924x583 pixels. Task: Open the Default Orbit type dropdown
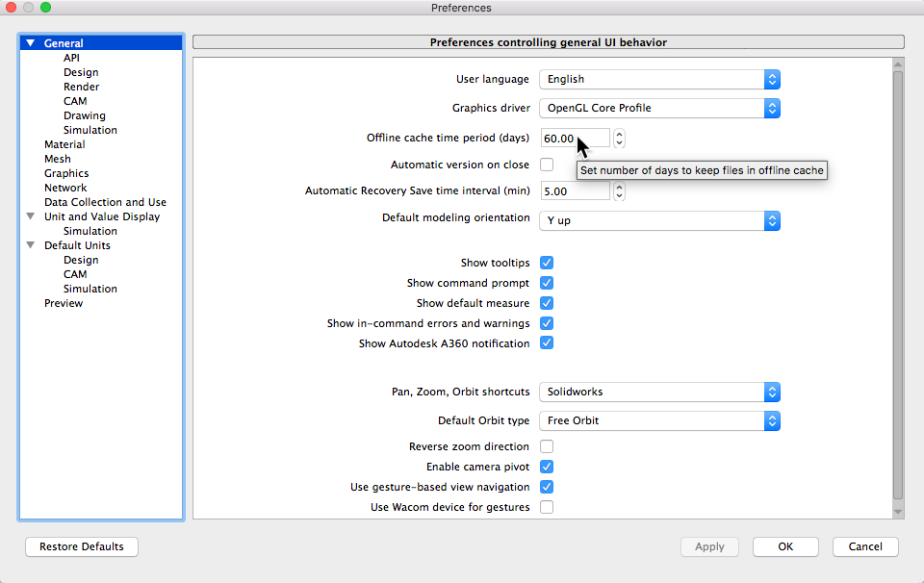[x=659, y=421]
